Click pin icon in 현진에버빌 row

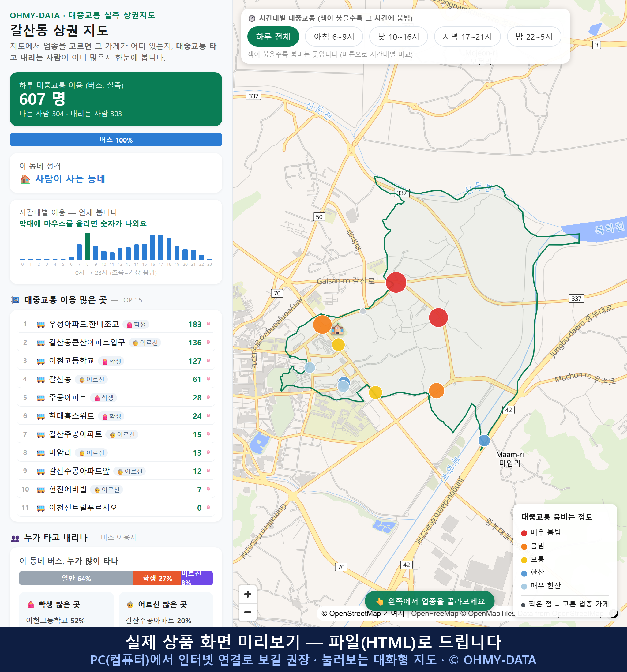pos(208,490)
